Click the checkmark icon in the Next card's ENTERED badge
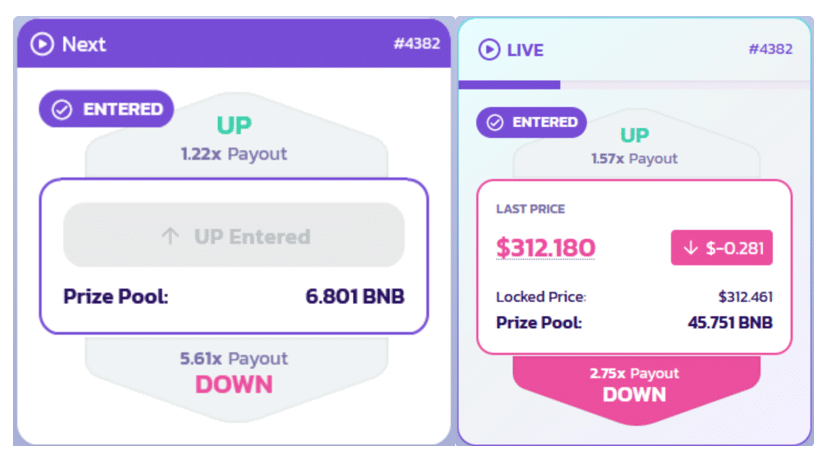834x470 pixels. tap(62, 109)
